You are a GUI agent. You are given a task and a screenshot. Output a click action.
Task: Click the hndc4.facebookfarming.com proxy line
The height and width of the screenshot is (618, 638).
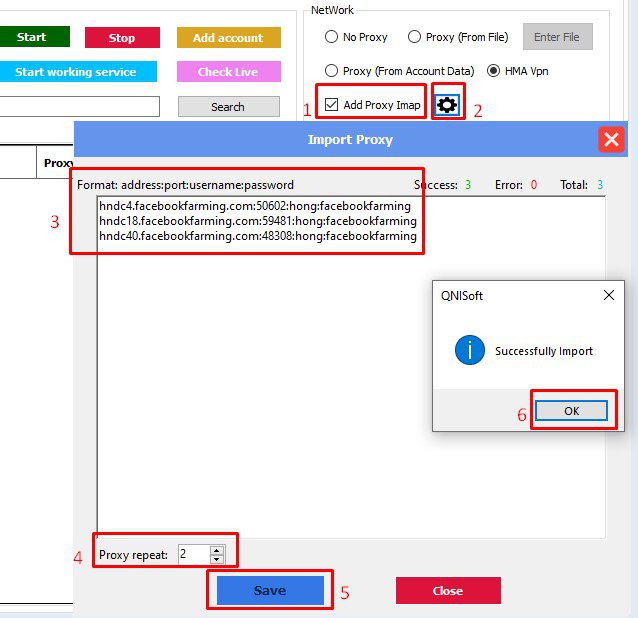point(255,206)
